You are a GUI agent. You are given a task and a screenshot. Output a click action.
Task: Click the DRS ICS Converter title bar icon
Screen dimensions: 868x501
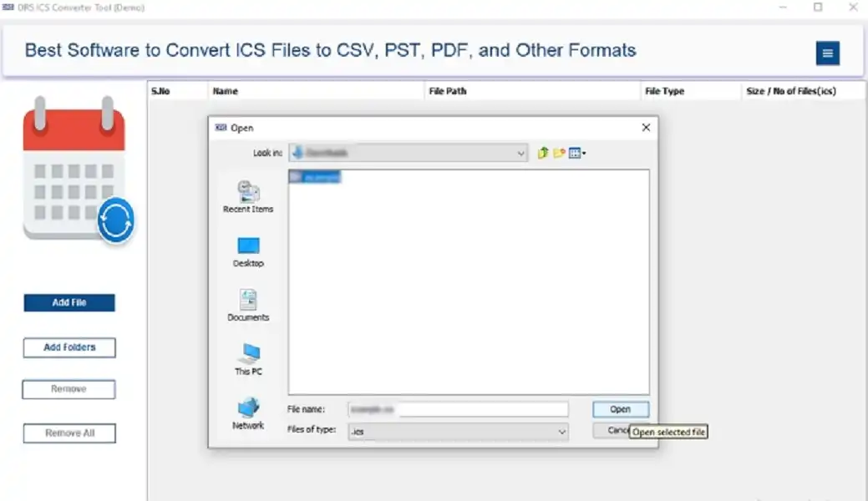click(x=8, y=8)
